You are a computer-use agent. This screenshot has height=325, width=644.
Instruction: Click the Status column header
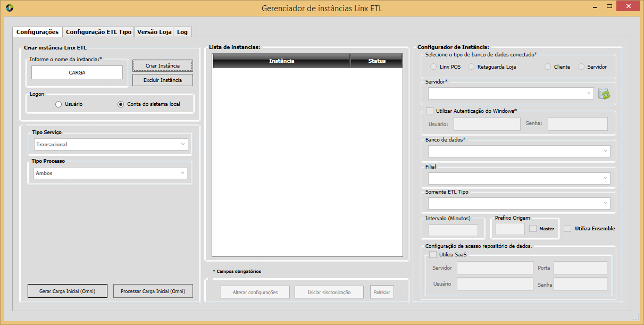point(377,61)
